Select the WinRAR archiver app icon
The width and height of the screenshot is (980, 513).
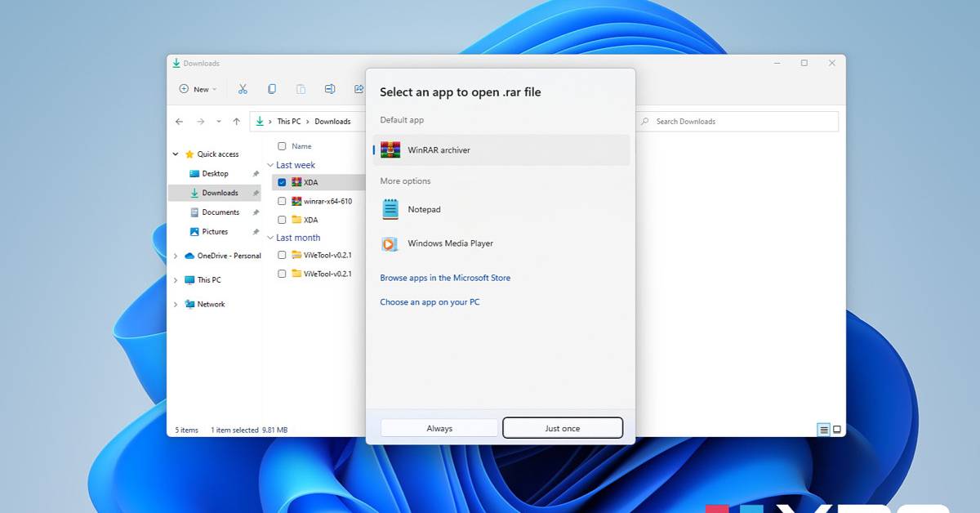coord(390,150)
